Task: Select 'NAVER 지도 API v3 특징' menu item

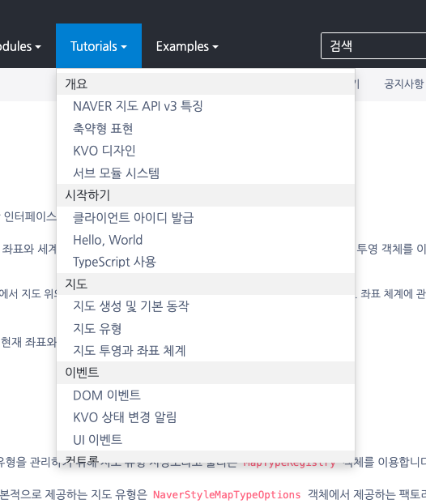Action: click(x=206, y=106)
